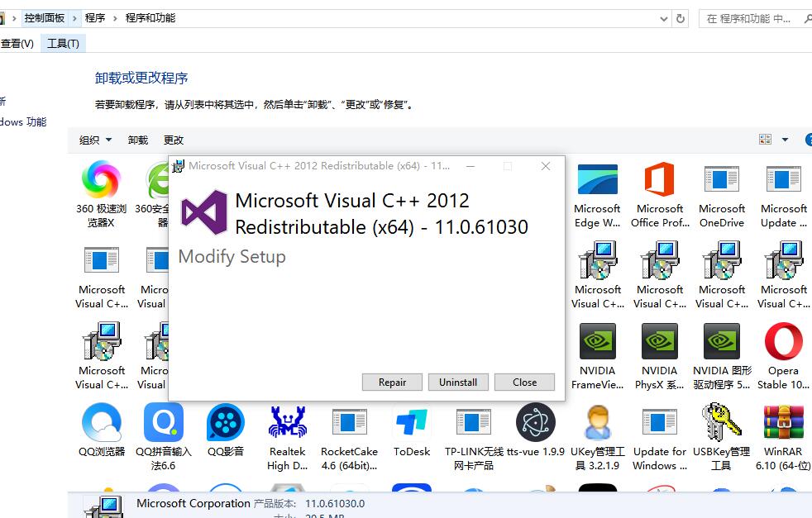Select the Microsoft OneDrive program icon
Viewport: 812px width, 518px height.
722,179
